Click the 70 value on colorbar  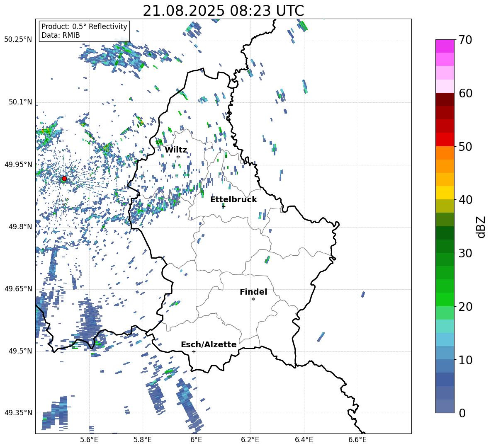click(465, 40)
